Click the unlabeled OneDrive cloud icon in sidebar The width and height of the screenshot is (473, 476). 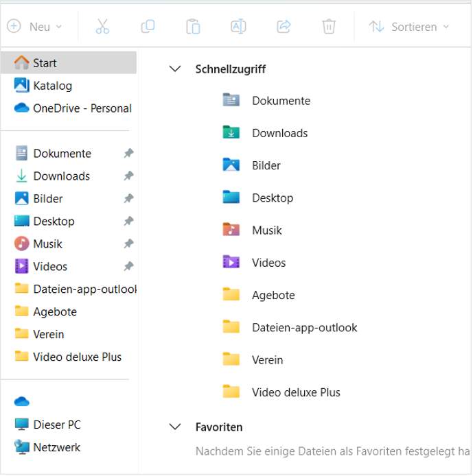[21, 402]
